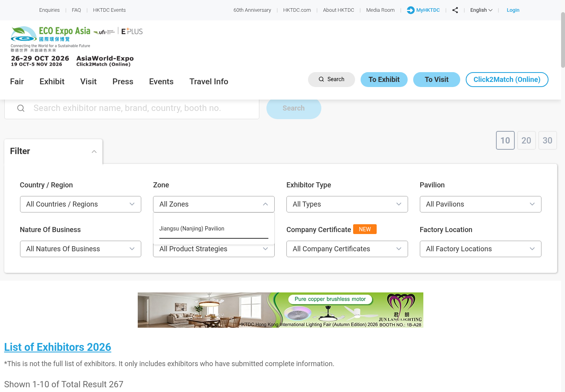The height and width of the screenshot is (392, 565).
Task: Open the Exhibit menu item
Action: tap(52, 82)
